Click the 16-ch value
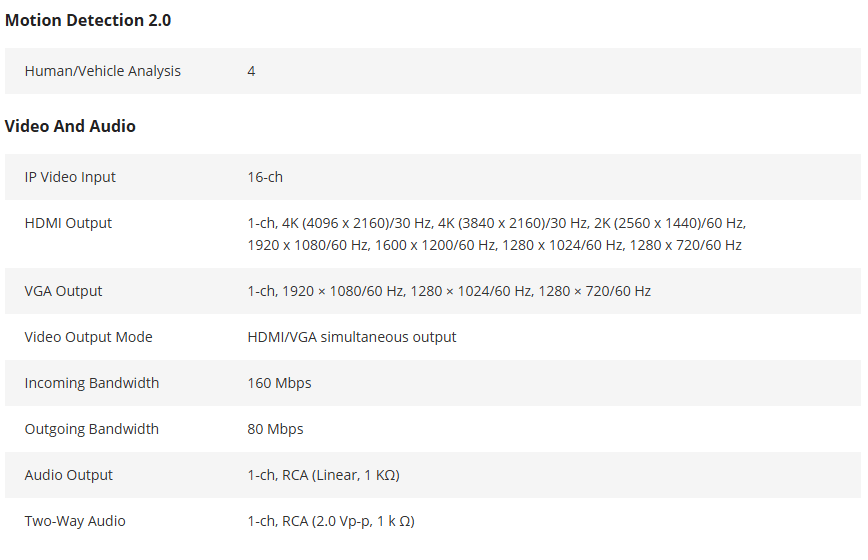 tap(265, 177)
